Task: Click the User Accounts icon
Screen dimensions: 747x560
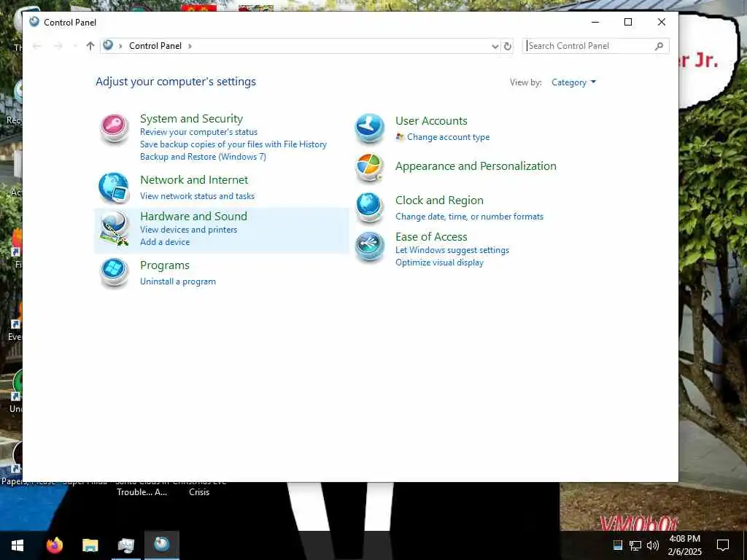Action: tap(370, 128)
